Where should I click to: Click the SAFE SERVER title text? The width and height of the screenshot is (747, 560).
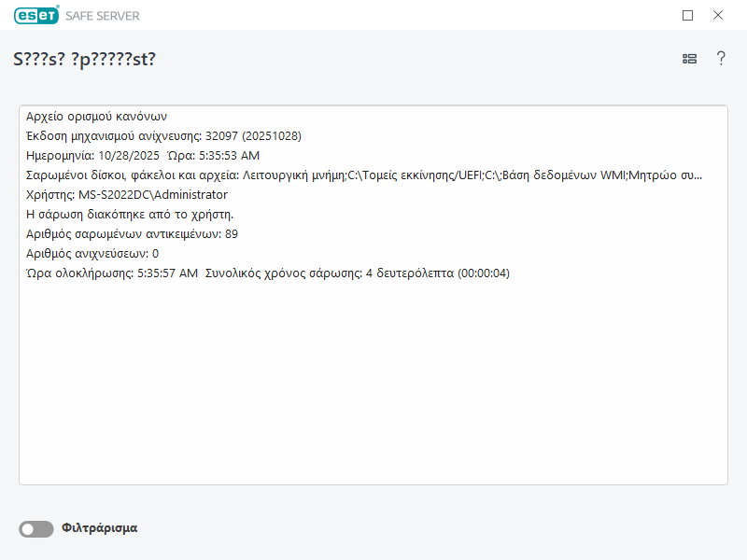click(104, 16)
